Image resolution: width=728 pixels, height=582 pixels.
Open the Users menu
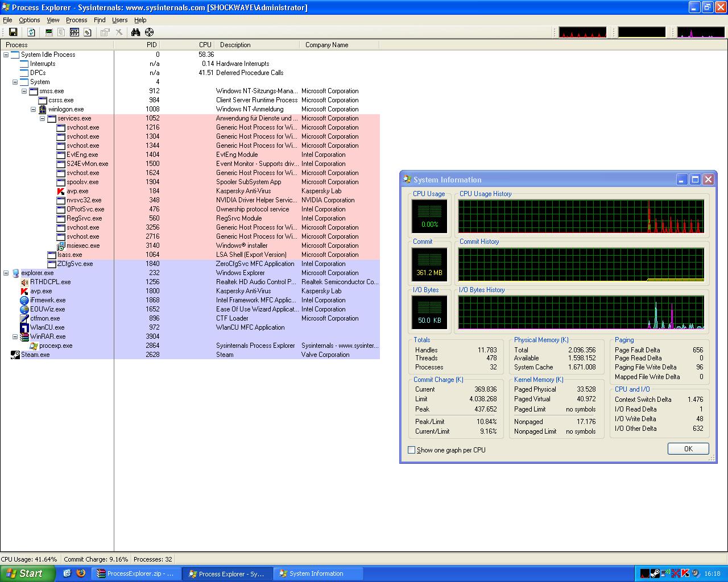pyautogui.click(x=120, y=20)
